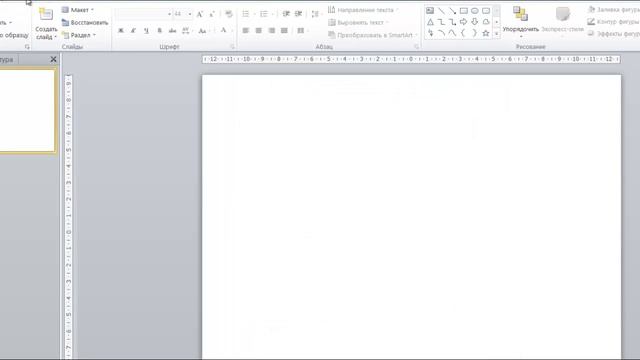640x360 pixels.
Task: Select the elbow arrow connector shape
Action: (452, 22)
